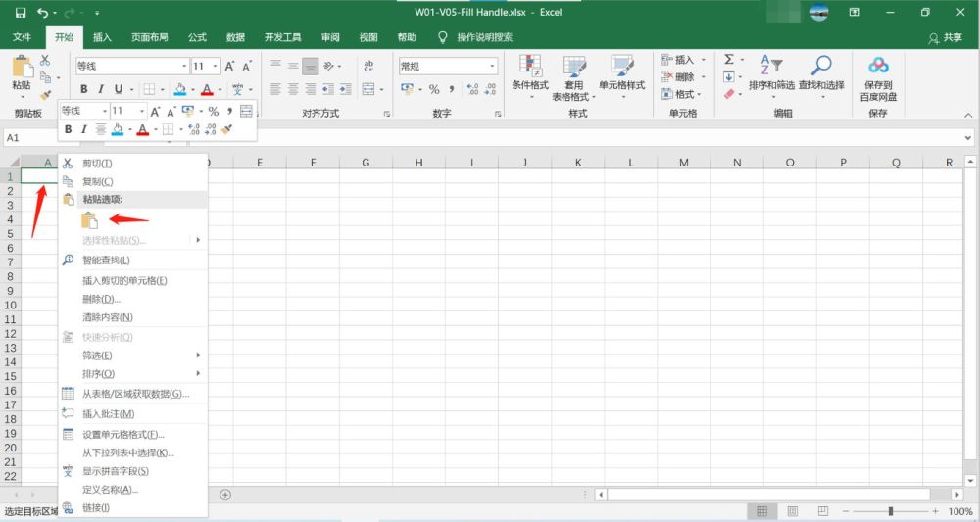Click the zoom slider handle in status bar
The width and height of the screenshot is (980, 522).
pyautogui.click(x=891, y=511)
